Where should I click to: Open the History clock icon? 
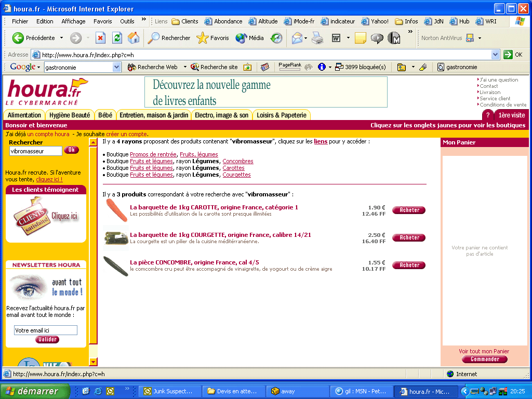(276, 38)
